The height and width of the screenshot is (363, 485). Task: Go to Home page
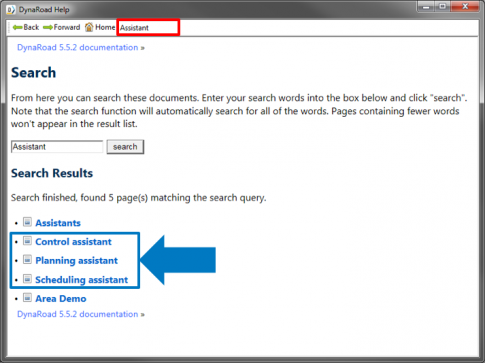pos(100,27)
